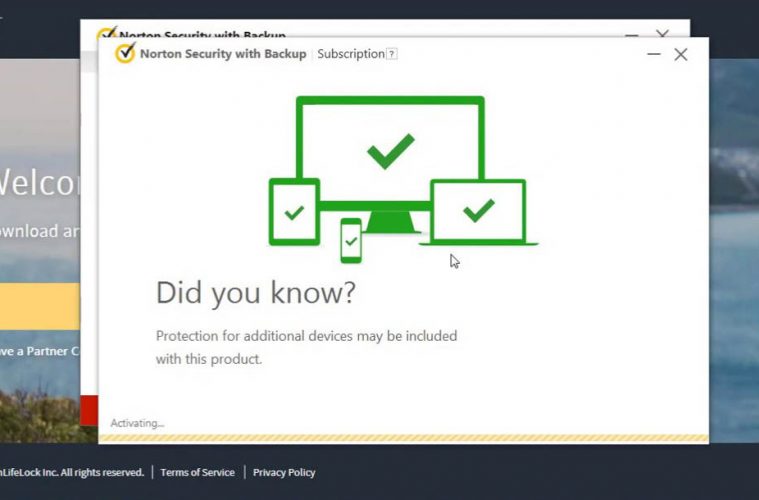
Task: Click the Activating progress bar
Action: 403,438
